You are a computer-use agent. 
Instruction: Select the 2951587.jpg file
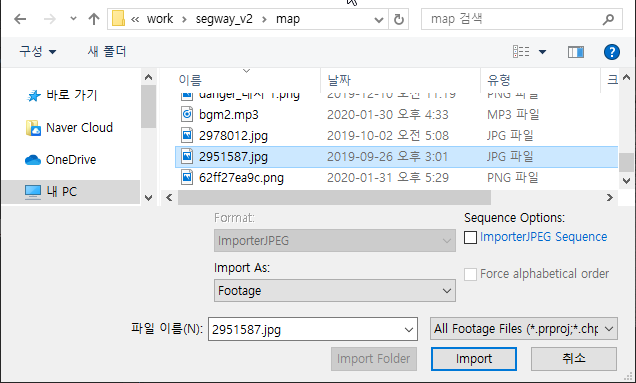[x=396, y=157]
